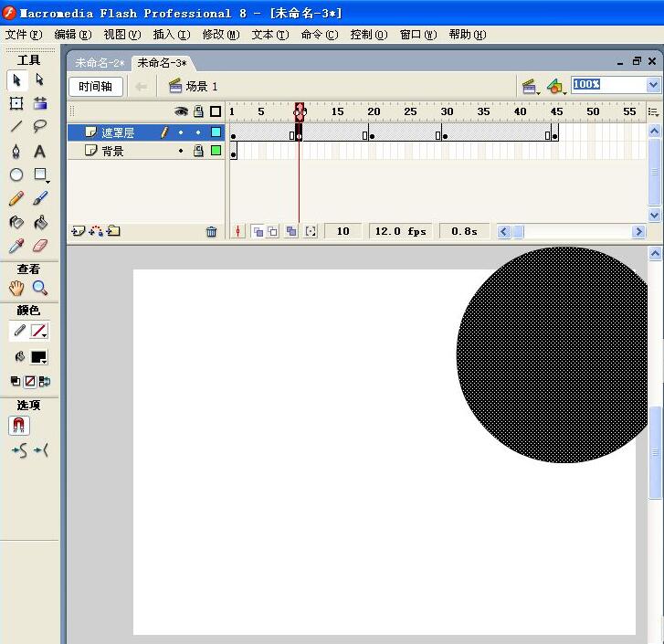This screenshot has height=644, width=664.
Task: Open the 控制(O) menu
Action: [x=369, y=35]
